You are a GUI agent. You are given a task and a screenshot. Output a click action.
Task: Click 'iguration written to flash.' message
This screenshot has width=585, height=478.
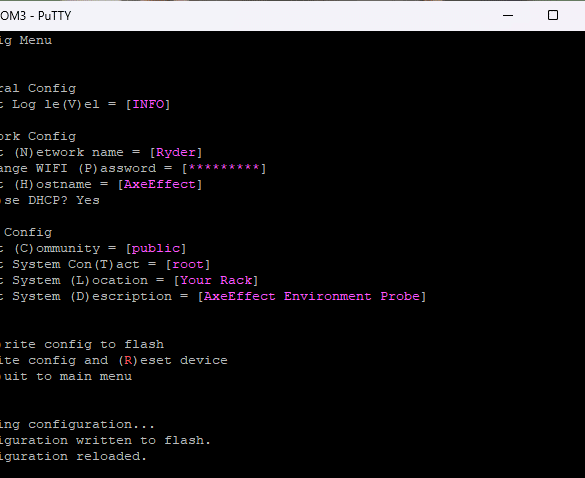105,440
